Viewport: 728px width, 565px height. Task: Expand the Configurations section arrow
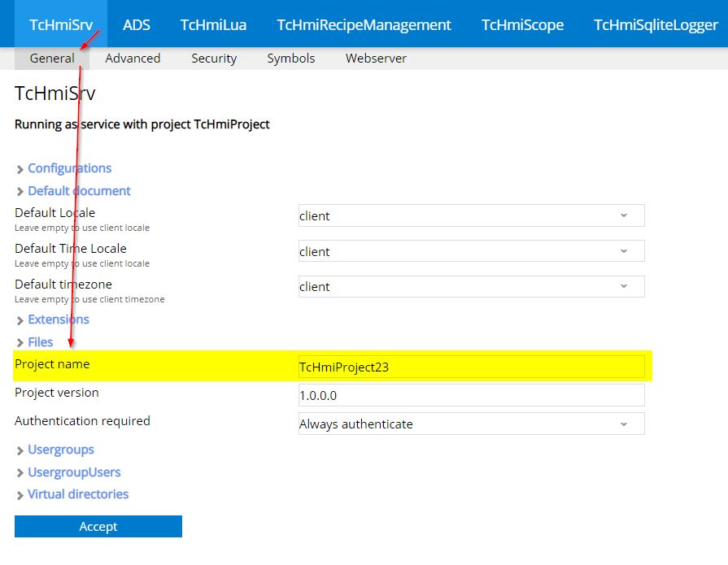(x=20, y=169)
